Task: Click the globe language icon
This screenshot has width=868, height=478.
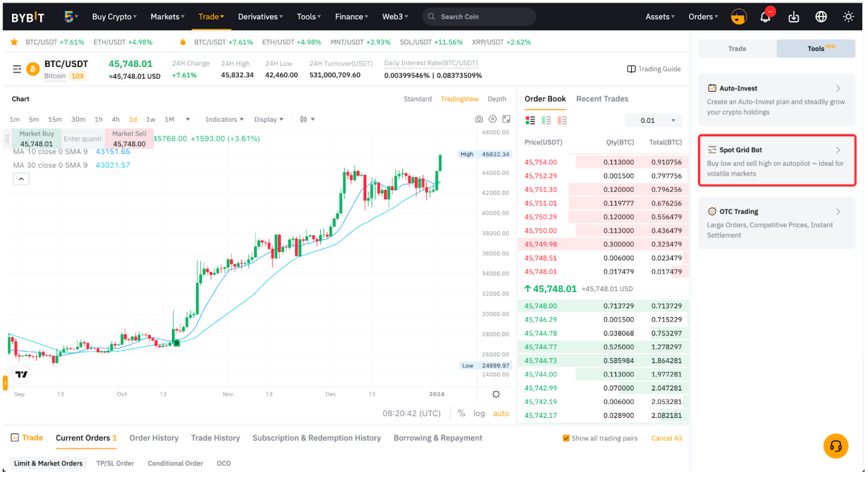Action: (821, 17)
